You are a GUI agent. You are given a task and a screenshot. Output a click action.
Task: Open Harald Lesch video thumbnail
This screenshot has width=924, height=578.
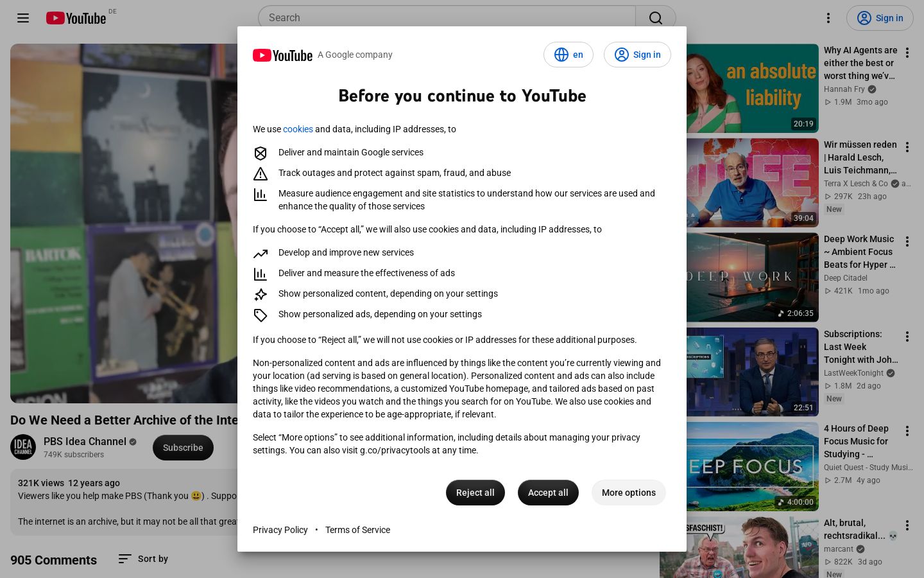[753, 183]
